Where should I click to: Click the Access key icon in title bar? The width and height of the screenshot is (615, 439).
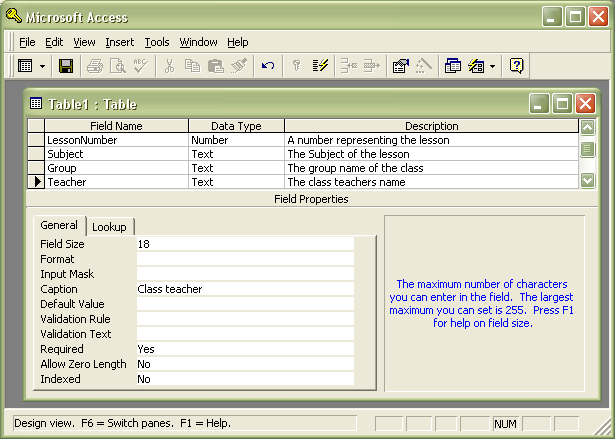[x=14, y=16]
